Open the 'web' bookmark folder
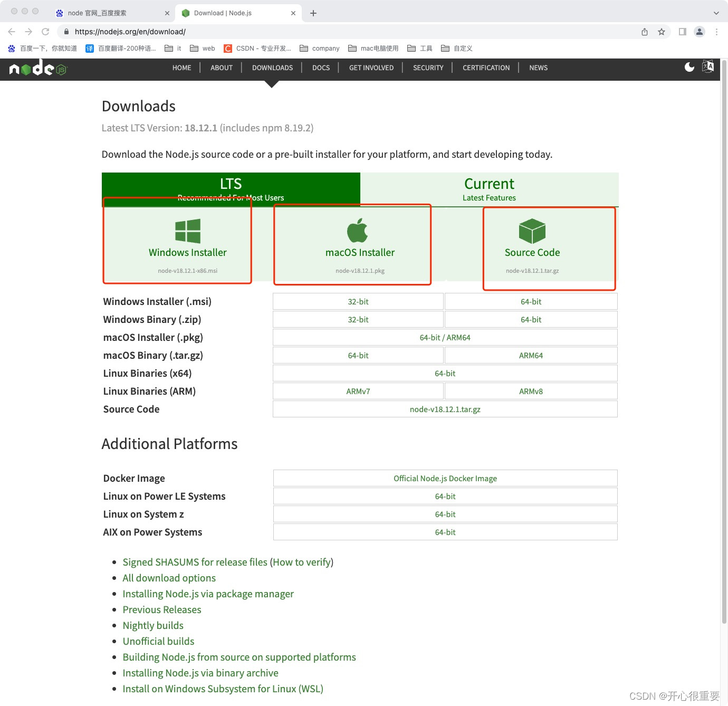The width and height of the screenshot is (728, 706). click(x=203, y=49)
